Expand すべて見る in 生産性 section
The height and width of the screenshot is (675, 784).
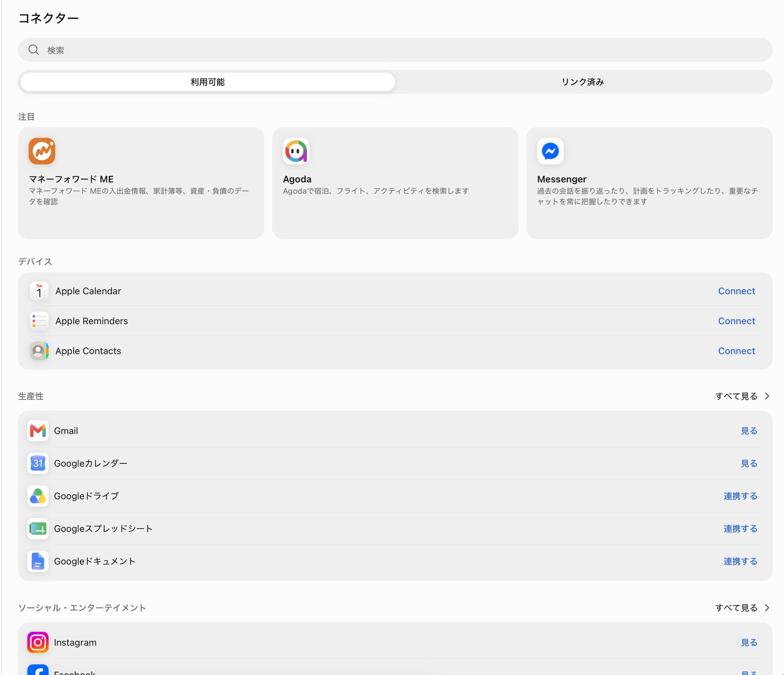click(742, 396)
